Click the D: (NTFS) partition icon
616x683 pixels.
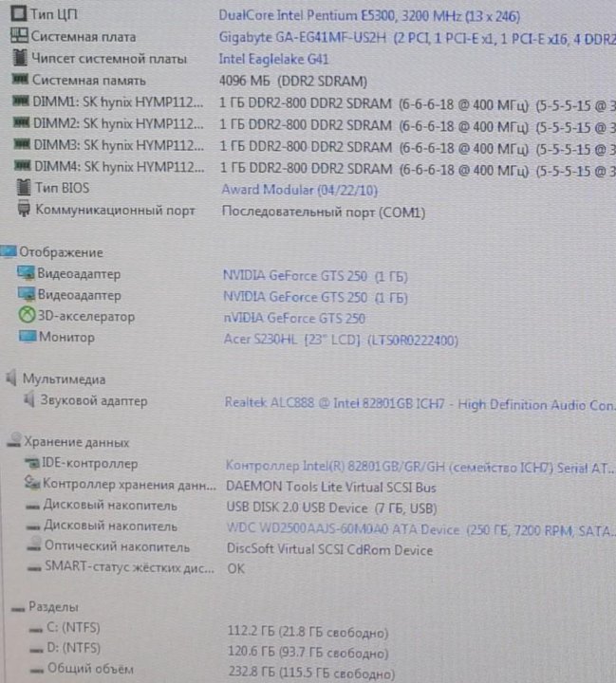click(36, 651)
